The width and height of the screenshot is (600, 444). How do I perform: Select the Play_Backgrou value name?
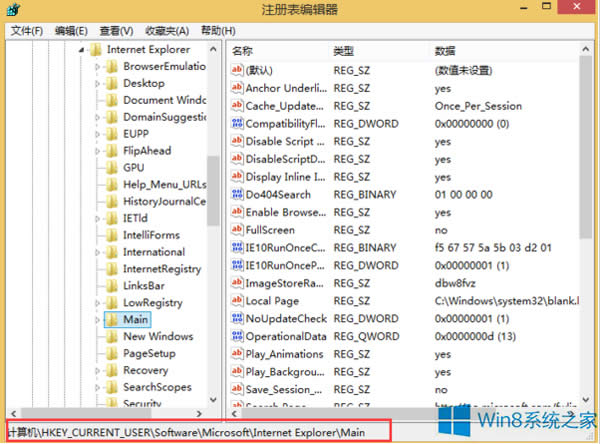[x=285, y=372]
